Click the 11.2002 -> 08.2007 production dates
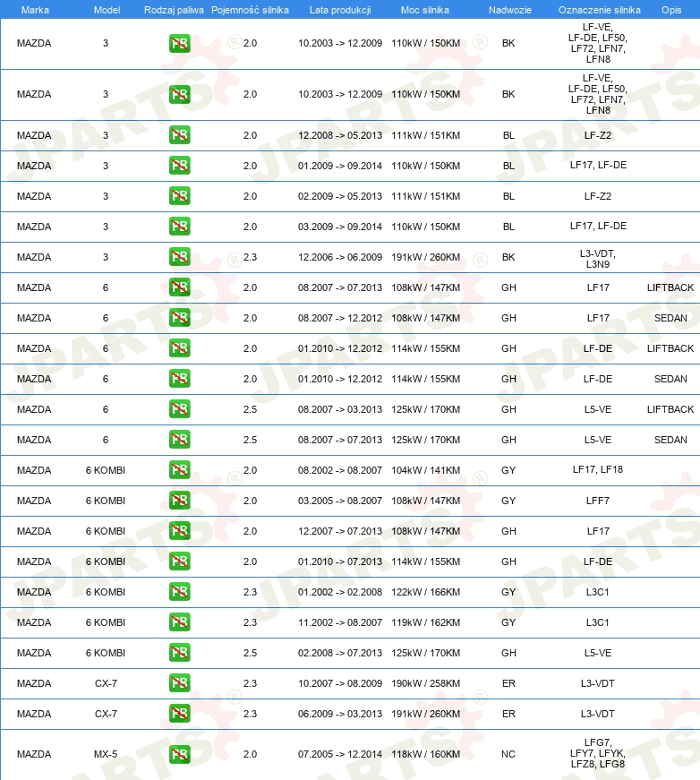 340,622
